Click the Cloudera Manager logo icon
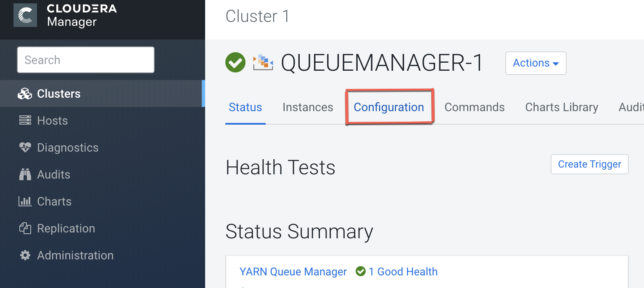 tap(25, 15)
